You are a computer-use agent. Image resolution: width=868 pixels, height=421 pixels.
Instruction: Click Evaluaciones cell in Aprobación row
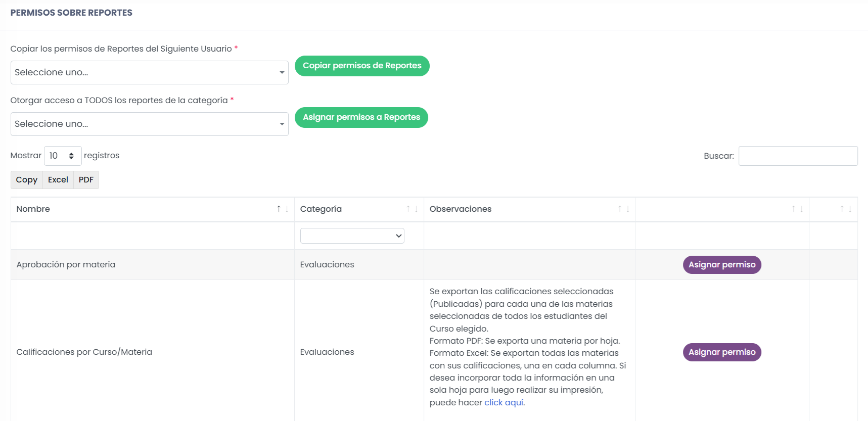tap(359, 265)
